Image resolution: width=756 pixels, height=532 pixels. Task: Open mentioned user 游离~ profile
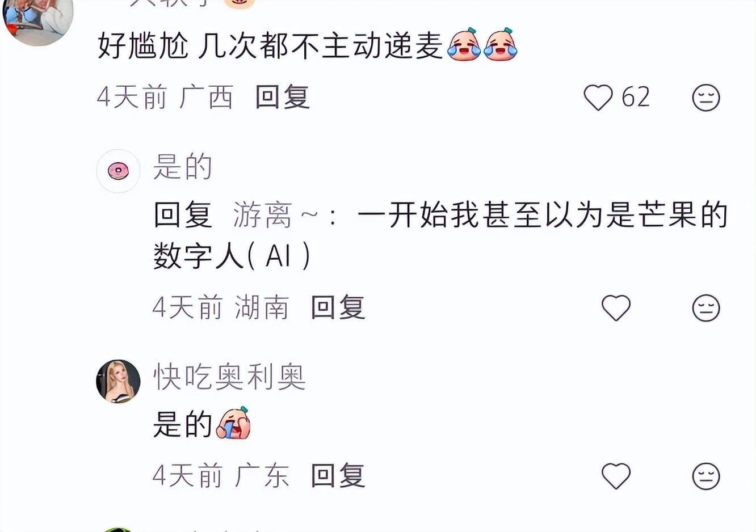pyautogui.click(x=275, y=216)
